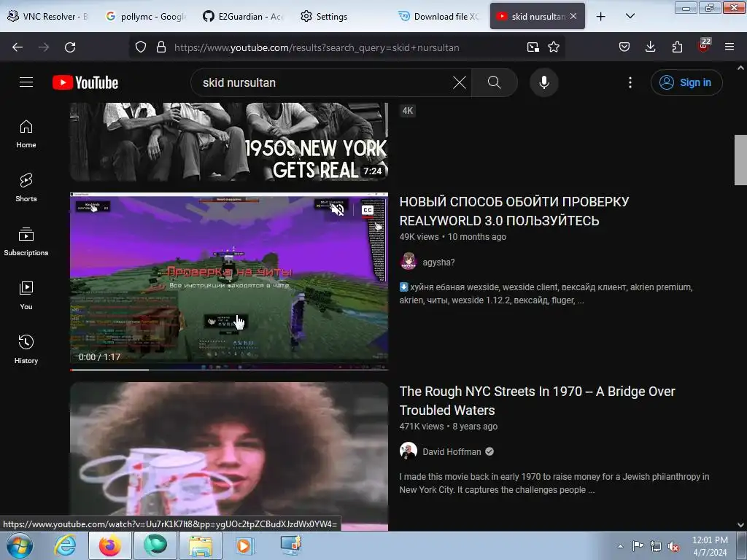Open the Windows Start menu
747x560 pixels.
tap(20, 545)
